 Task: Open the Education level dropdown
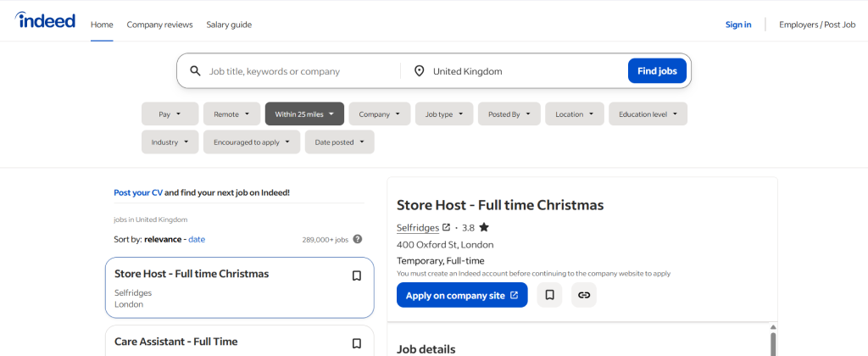[648, 114]
